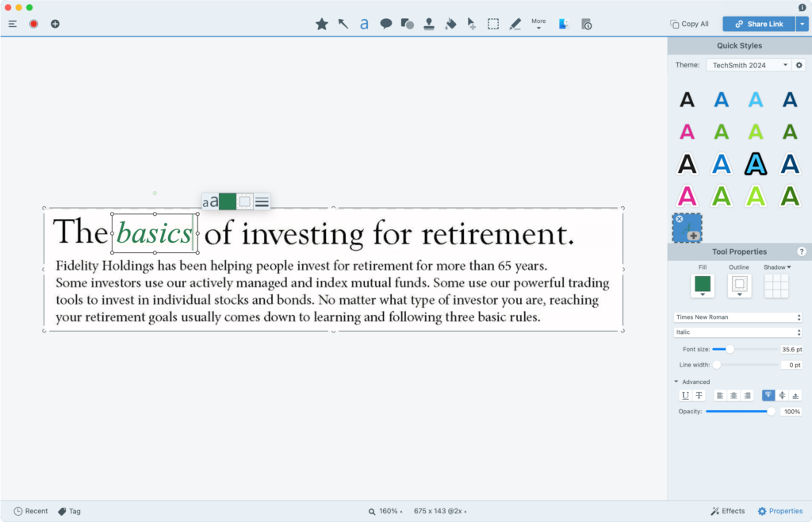
Task: Select the Pen highlighter tool
Action: [515, 24]
